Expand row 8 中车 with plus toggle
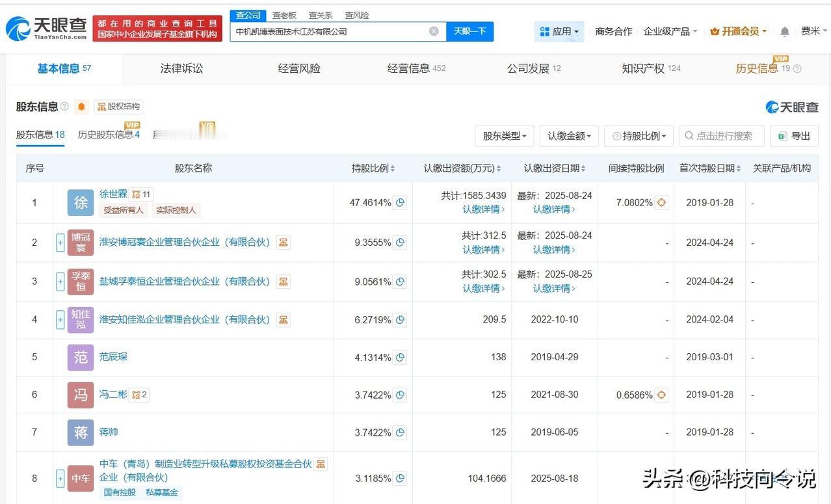831x504 pixels. click(x=60, y=478)
